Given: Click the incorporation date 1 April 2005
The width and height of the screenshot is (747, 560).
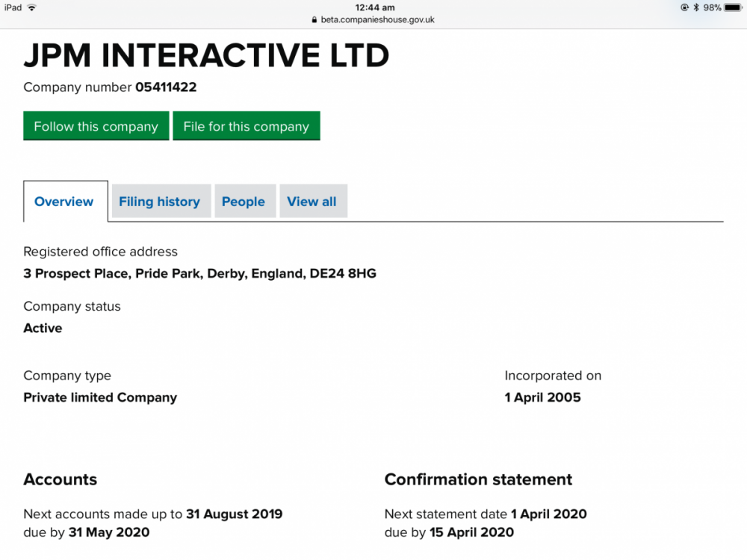Looking at the screenshot, I should tap(542, 397).
